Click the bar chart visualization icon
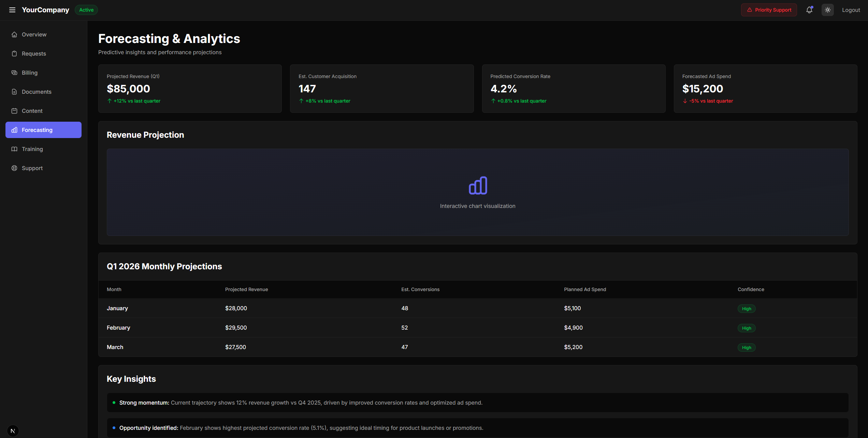868x438 pixels. pyautogui.click(x=478, y=185)
